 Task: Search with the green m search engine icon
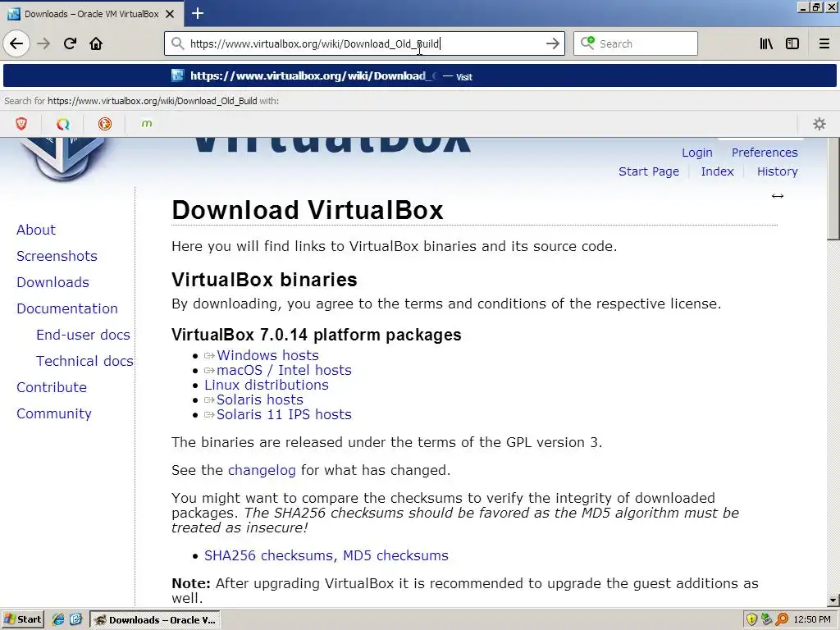click(147, 125)
